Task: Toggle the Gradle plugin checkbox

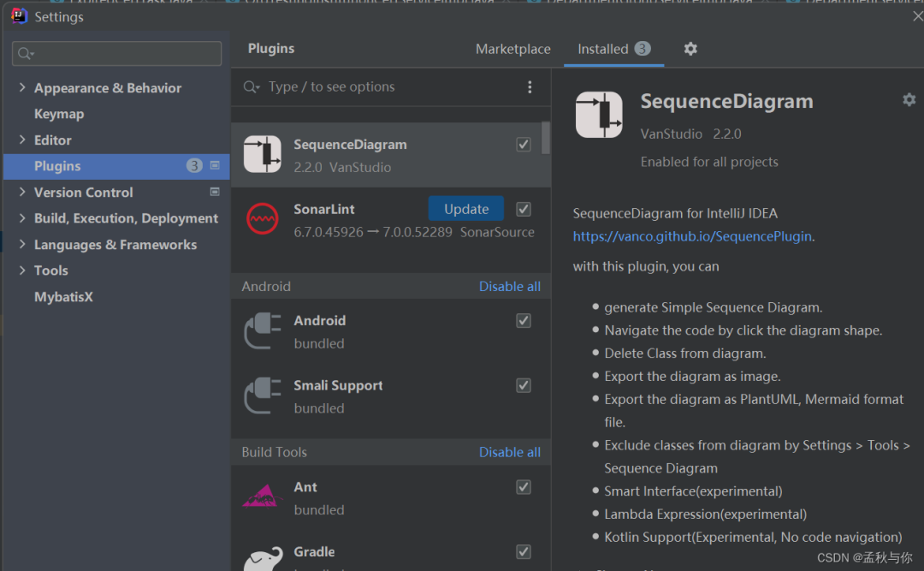Action: point(524,552)
